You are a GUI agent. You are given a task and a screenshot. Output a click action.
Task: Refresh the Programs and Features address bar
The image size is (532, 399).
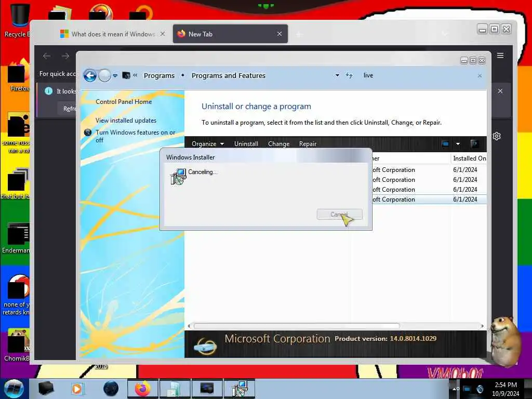[349, 75]
